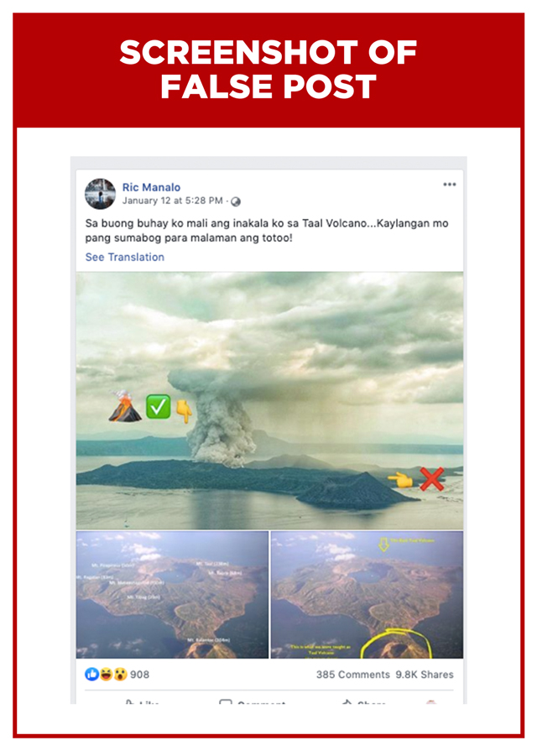
Task: Click the Wow surprised reaction icon
Action: tap(120, 674)
